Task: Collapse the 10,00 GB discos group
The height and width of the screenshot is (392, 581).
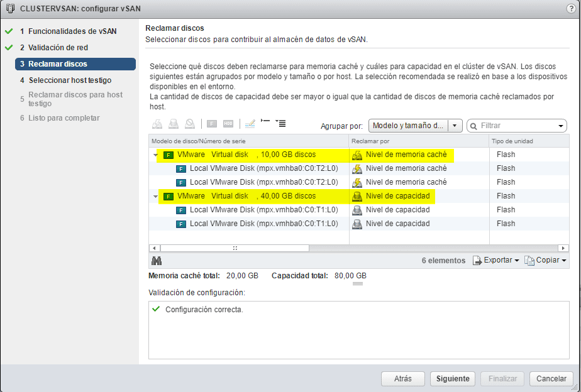Action: (155, 154)
